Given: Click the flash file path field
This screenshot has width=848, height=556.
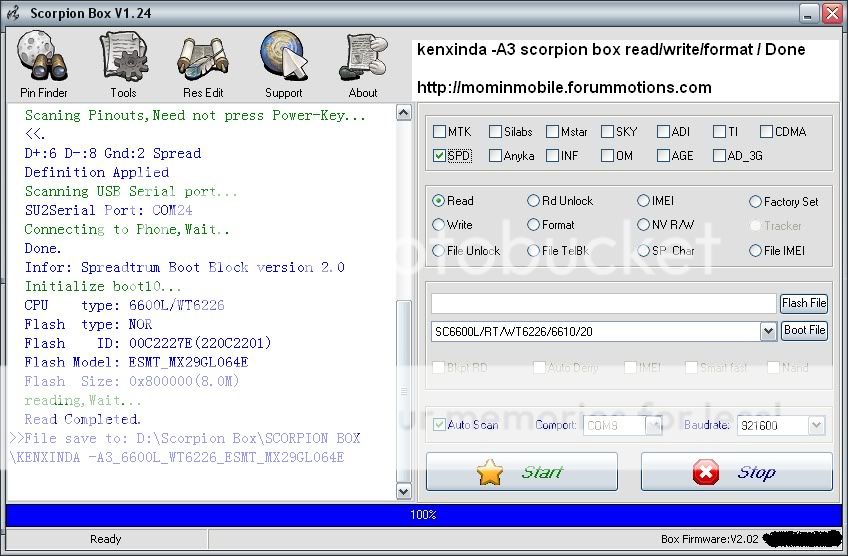Looking at the screenshot, I should 604,303.
